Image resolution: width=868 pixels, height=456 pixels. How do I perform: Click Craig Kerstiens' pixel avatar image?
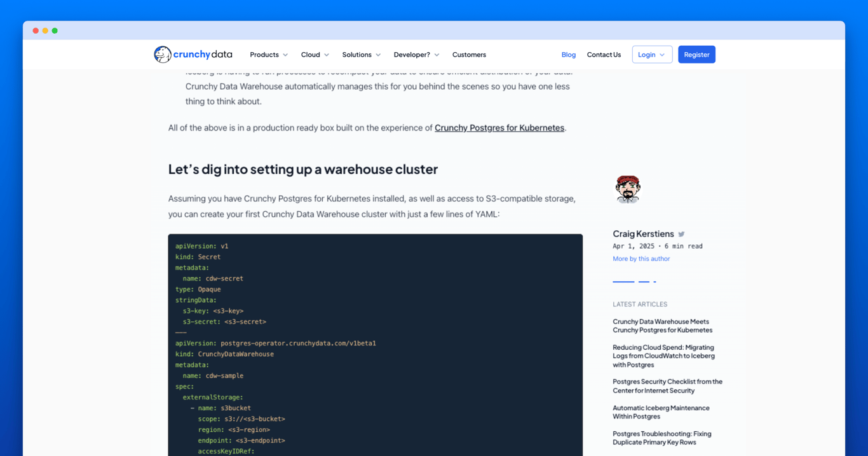(x=628, y=189)
